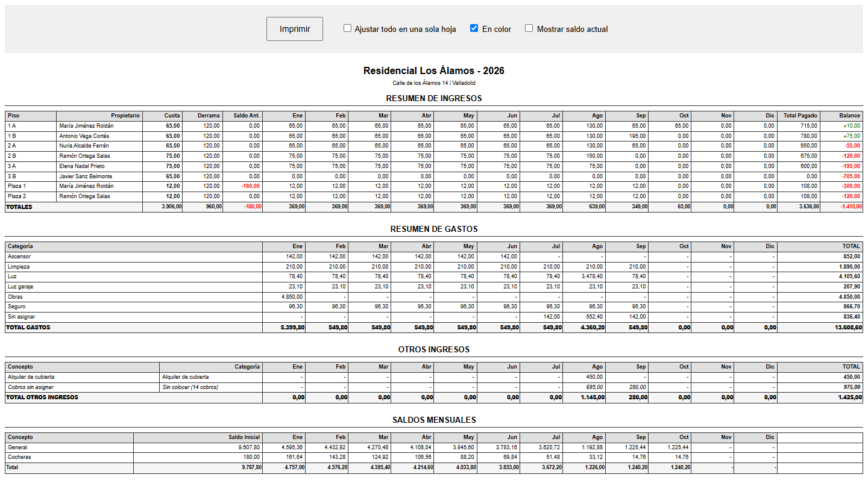Click the Plaza 2 row label

pos(17,196)
